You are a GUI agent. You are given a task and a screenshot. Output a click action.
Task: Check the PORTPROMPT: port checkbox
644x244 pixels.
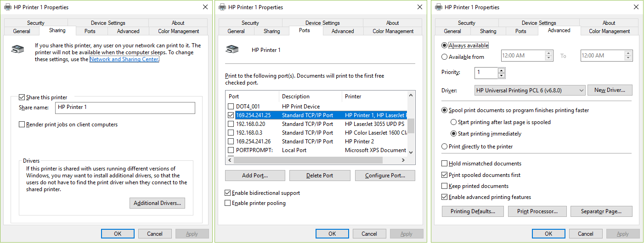(x=231, y=150)
